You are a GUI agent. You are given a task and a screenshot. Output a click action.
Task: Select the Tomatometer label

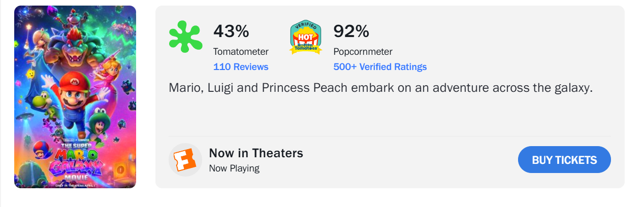(x=241, y=52)
